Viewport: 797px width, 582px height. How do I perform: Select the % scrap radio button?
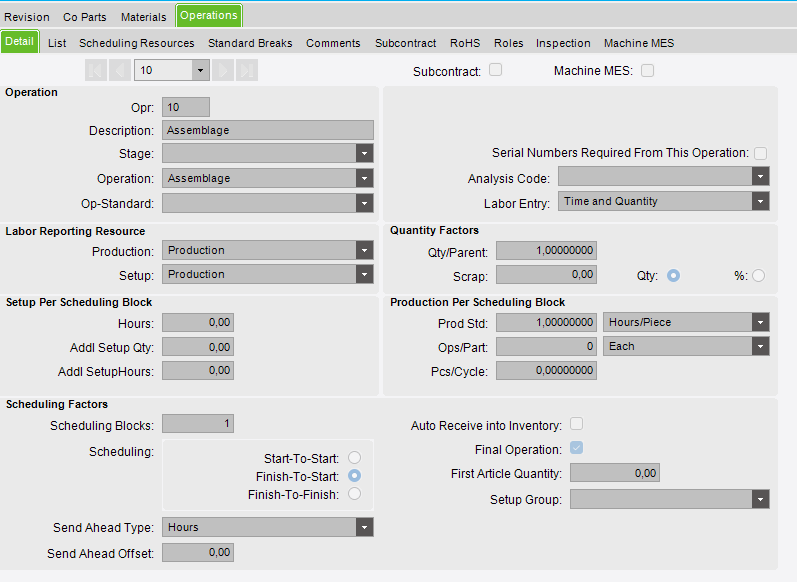(758, 275)
